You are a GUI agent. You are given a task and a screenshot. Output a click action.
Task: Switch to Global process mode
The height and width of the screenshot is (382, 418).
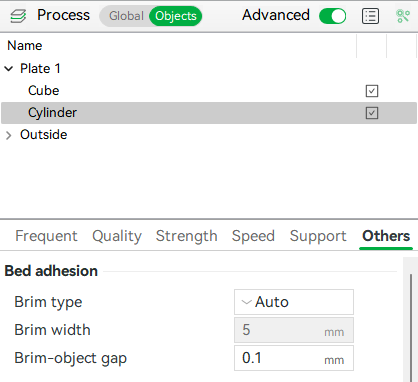(126, 16)
